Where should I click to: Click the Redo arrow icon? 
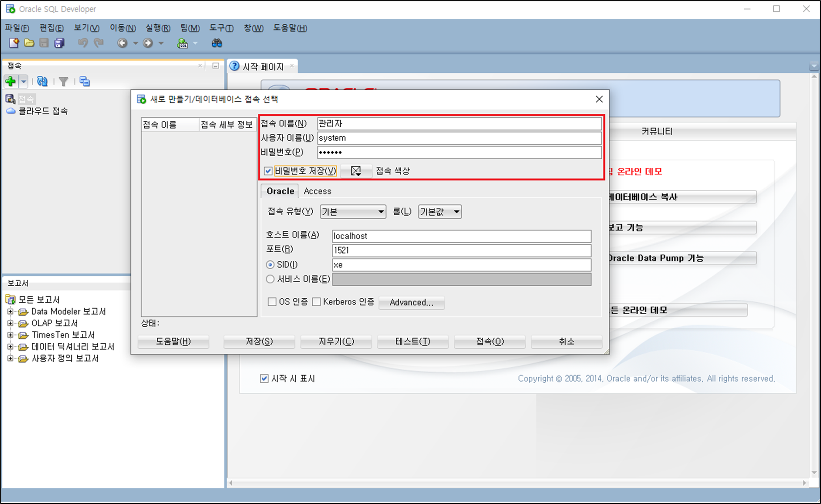tap(98, 43)
